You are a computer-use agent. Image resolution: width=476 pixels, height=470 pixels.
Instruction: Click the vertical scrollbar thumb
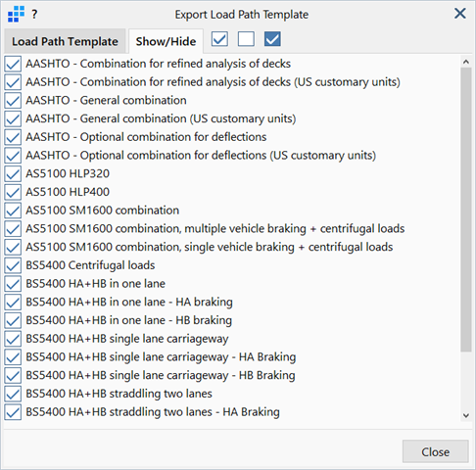[466, 210]
